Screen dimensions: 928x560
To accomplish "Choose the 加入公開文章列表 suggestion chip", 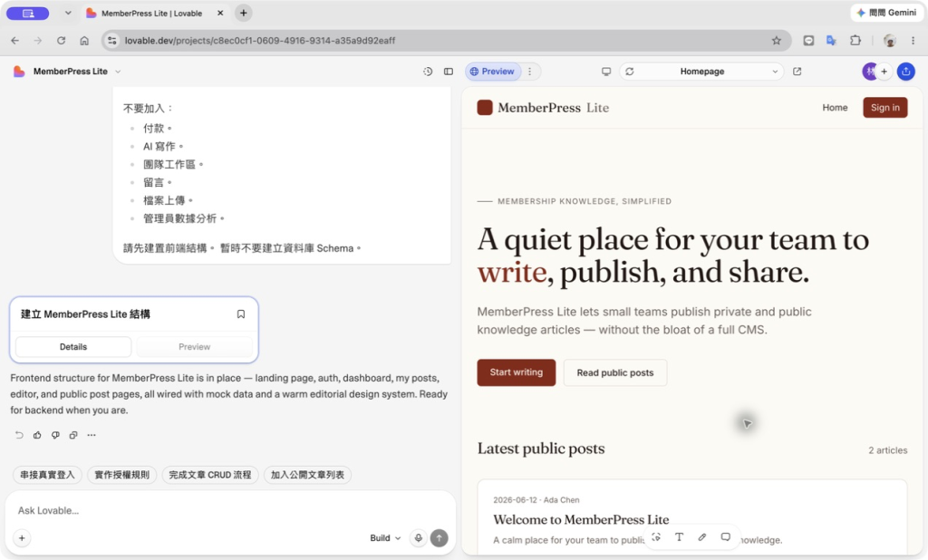I will click(307, 475).
